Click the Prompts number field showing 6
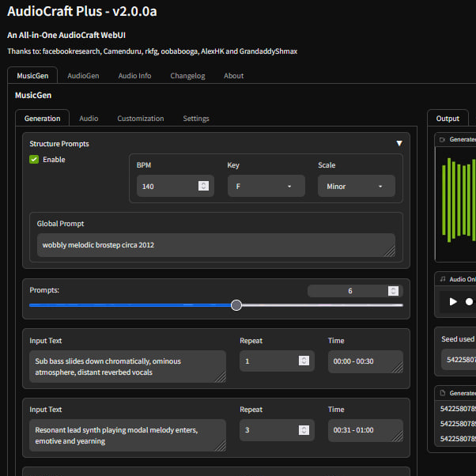Viewport: 476px width, 476px height. pyautogui.click(x=355, y=291)
